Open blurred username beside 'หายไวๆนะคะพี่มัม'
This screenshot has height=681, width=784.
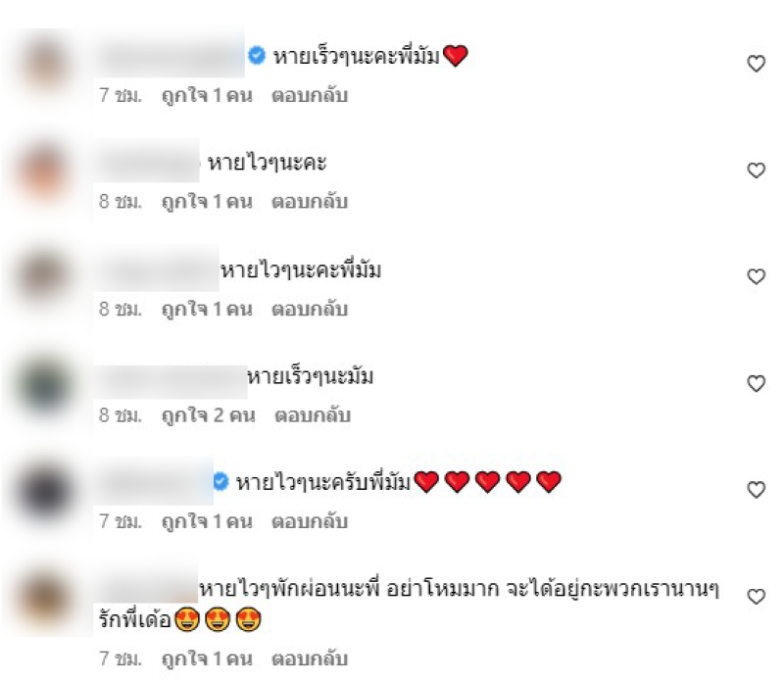tap(157, 268)
